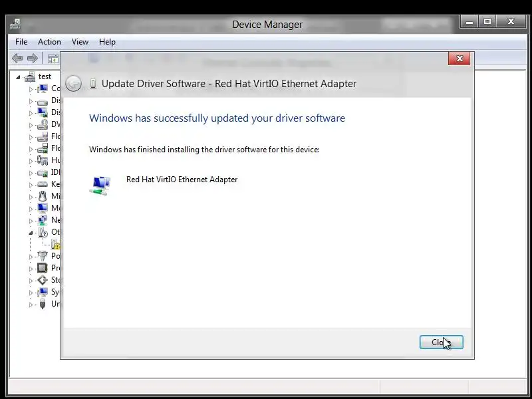Click the DVD/CD-ROM drives category icon
Image resolution: width=532 pixels, height=399 pixels.
pos(43,124)
